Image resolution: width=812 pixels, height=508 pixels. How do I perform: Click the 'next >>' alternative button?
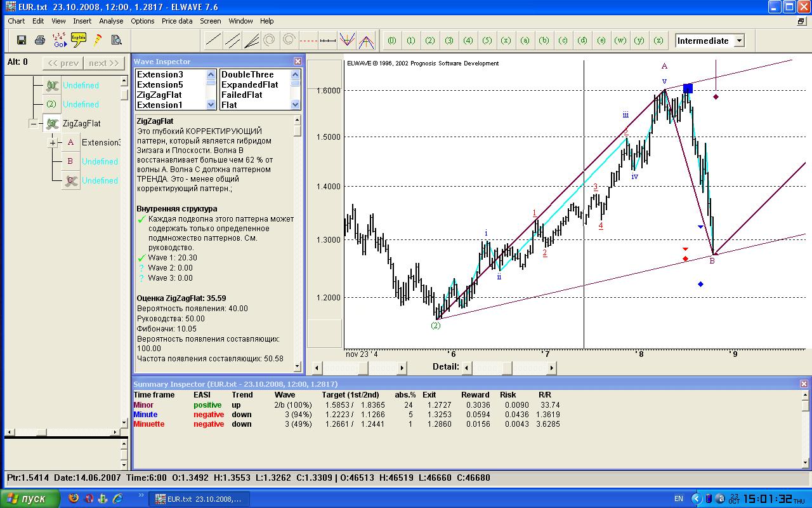tap(104, 63)
